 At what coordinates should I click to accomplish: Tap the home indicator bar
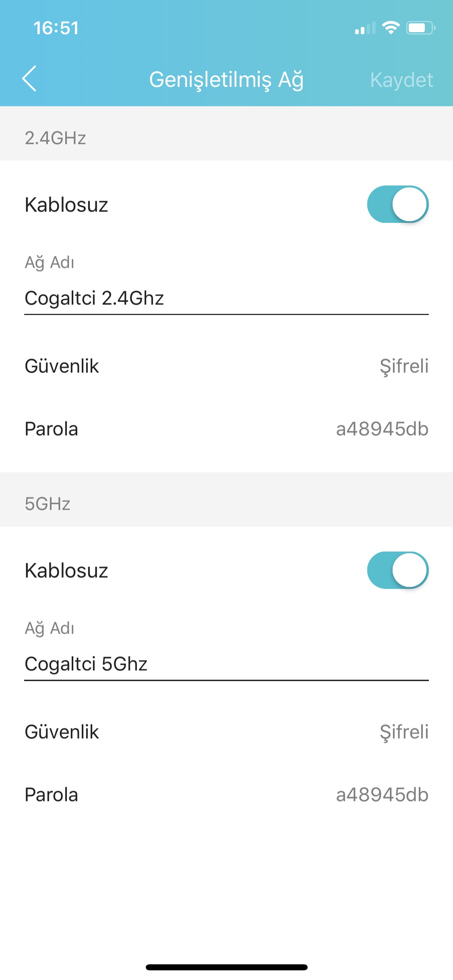226,967
